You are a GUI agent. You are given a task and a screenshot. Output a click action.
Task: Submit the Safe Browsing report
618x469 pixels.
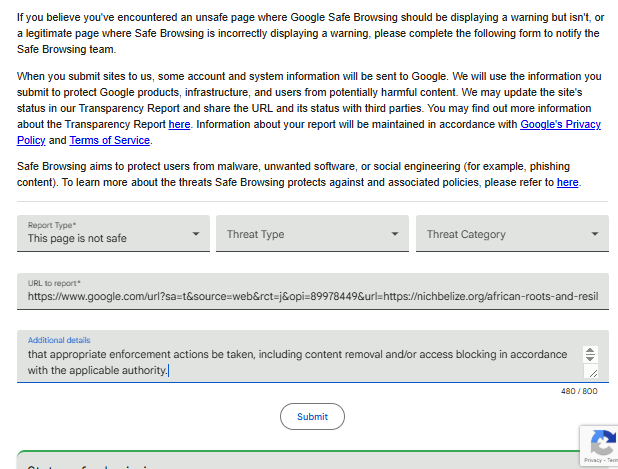(312, 417)
